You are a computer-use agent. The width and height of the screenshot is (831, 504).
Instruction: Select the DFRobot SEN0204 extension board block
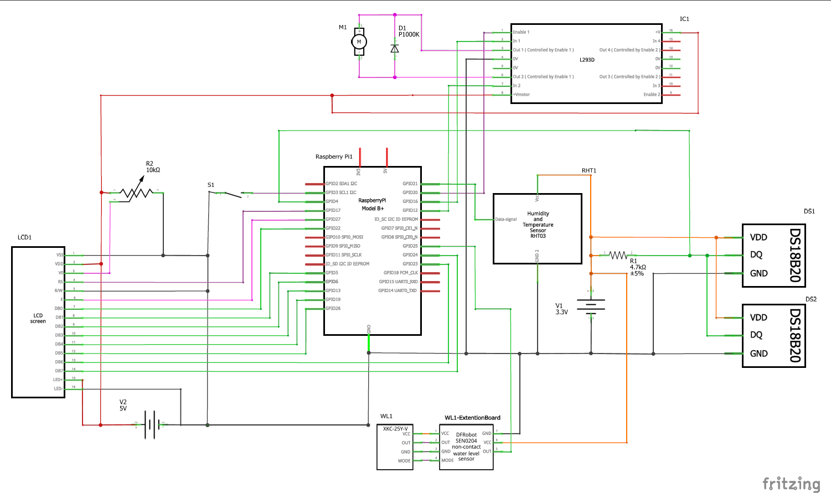pos(466,447)
